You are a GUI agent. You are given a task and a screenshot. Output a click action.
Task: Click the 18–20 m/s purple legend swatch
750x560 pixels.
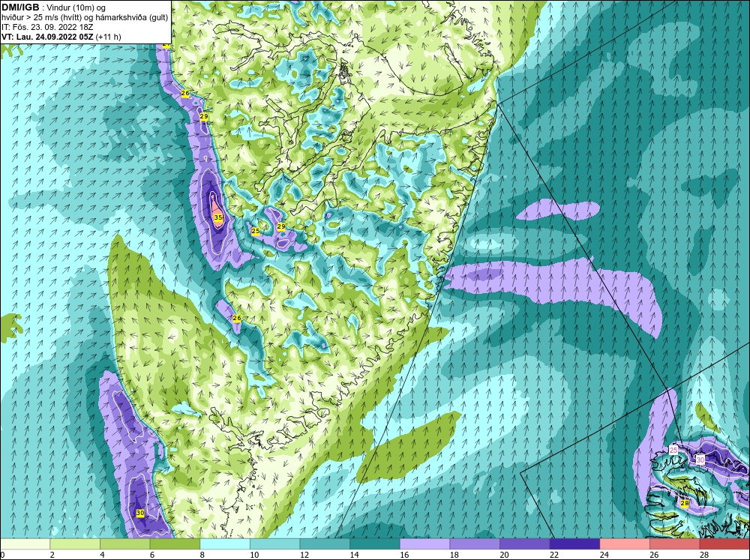pos(475,544)
